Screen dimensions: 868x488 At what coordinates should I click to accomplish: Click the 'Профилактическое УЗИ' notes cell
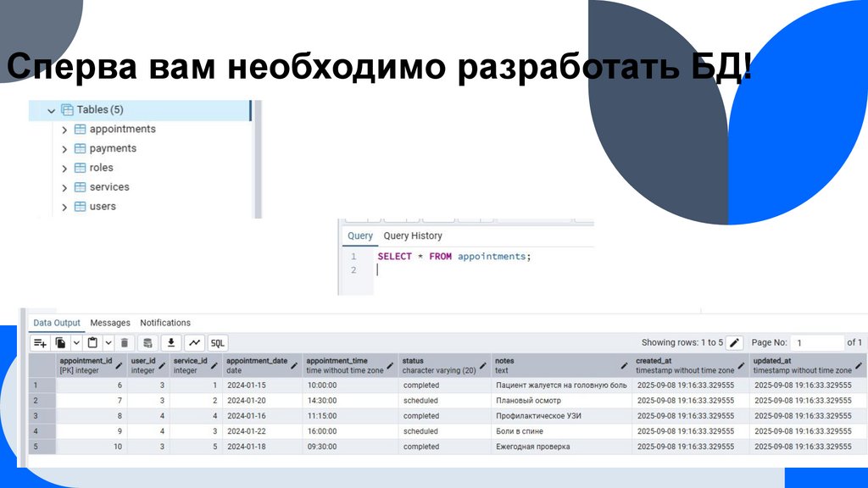tap(561, 416)
